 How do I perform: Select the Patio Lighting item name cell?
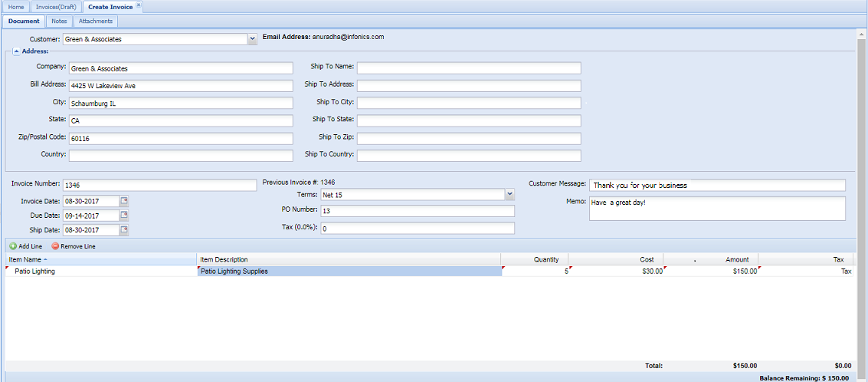(100, 271)
